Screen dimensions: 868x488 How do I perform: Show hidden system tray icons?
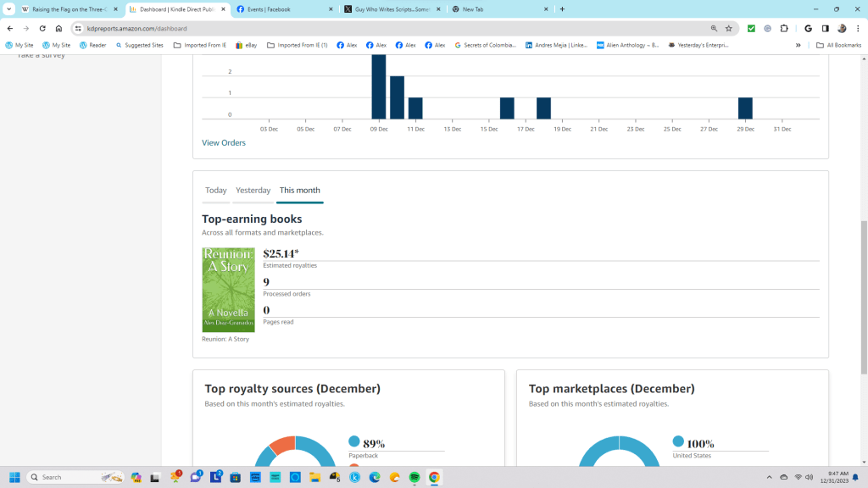click(x=769, y=477)
